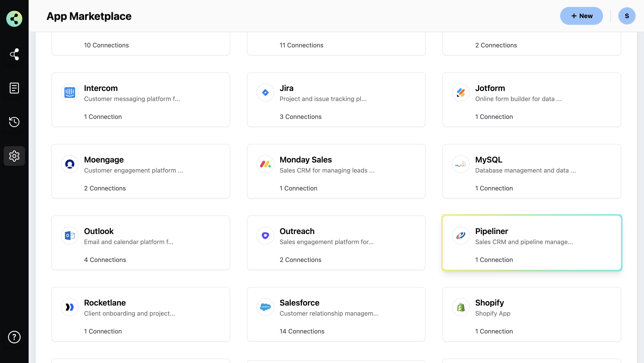The height and width of the screenshot is (363, 644).
Task: Click the Salesforce cloud logo icon
Action: coord(265,307)
